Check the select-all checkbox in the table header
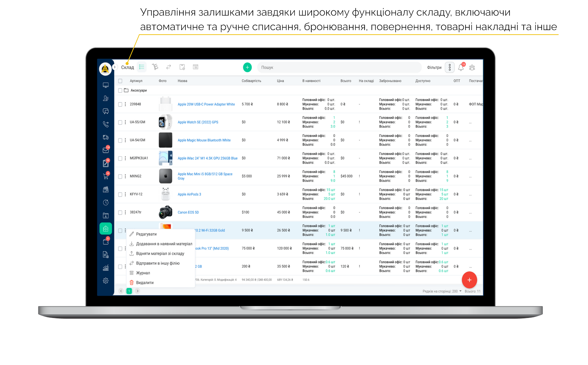 (x=120, y=80)
